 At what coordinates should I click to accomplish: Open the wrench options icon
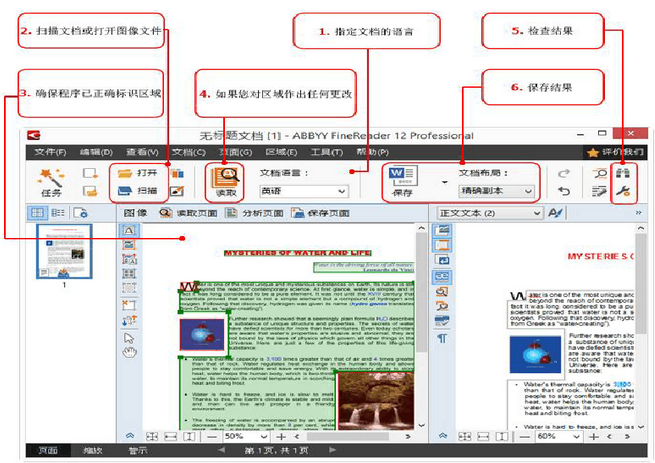pos(622,191)
